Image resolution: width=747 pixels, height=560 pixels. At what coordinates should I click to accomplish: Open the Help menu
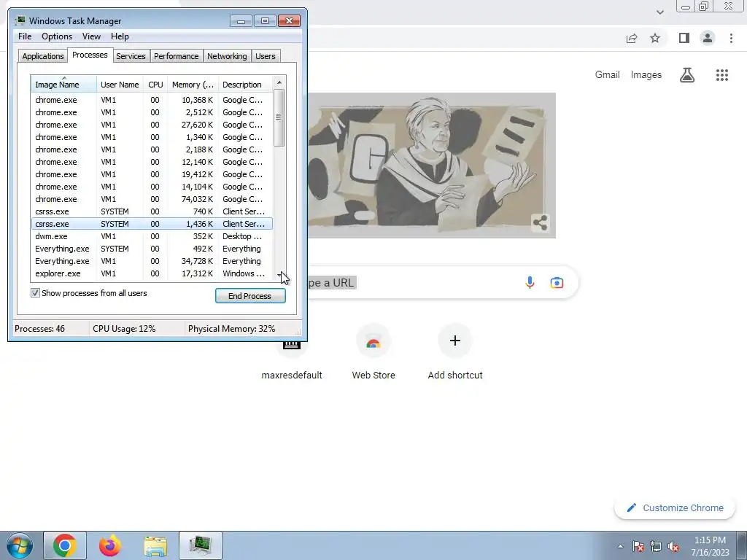pos(120,36)
